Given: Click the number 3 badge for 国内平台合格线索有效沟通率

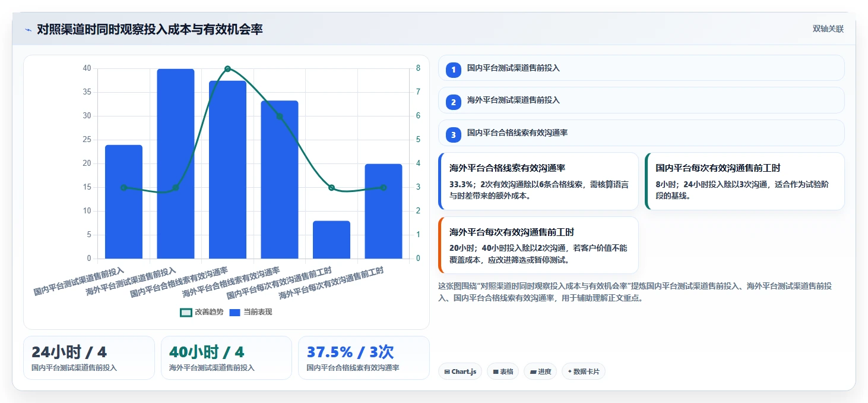Looking at the screenshot, I should [454, 135].
